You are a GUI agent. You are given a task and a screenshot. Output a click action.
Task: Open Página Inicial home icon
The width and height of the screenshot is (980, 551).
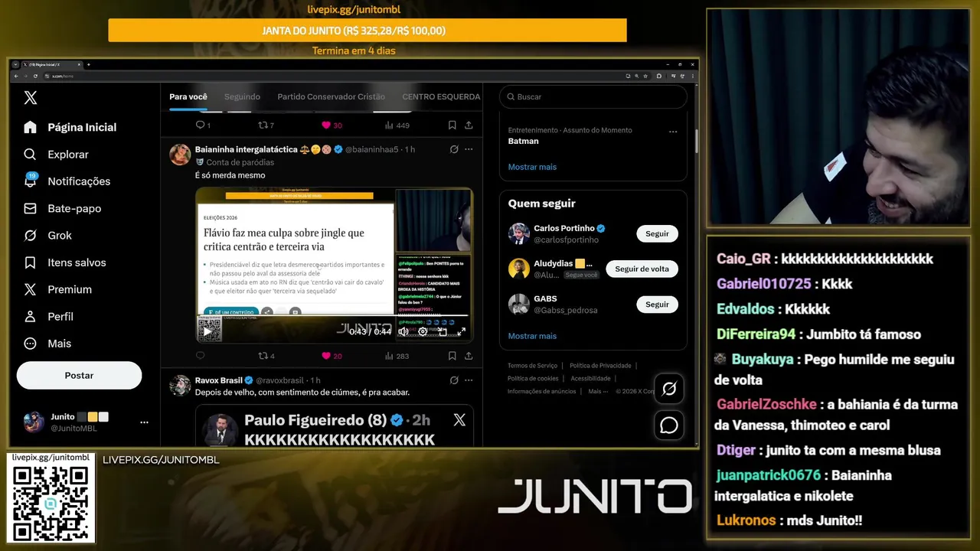coord(30,127)
